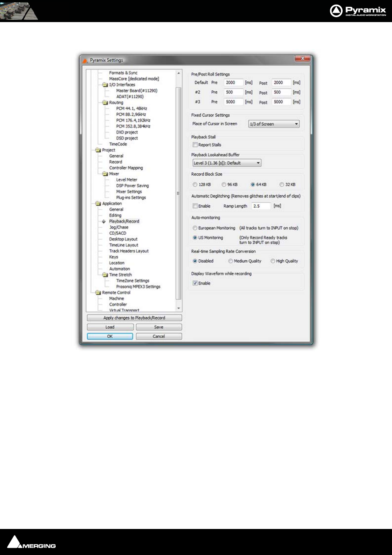
Task: Click the Default Pre roll field
Action: (234, 83)
